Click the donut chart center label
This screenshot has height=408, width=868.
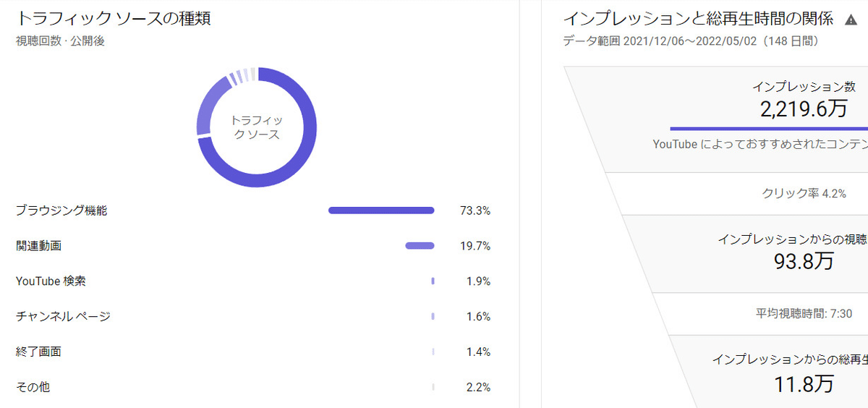coord(257,127)
